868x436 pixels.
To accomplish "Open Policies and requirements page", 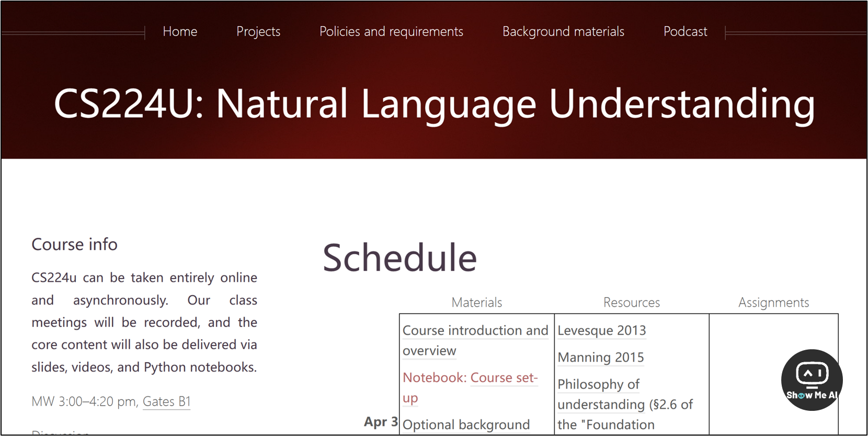I will coord(391,31).
